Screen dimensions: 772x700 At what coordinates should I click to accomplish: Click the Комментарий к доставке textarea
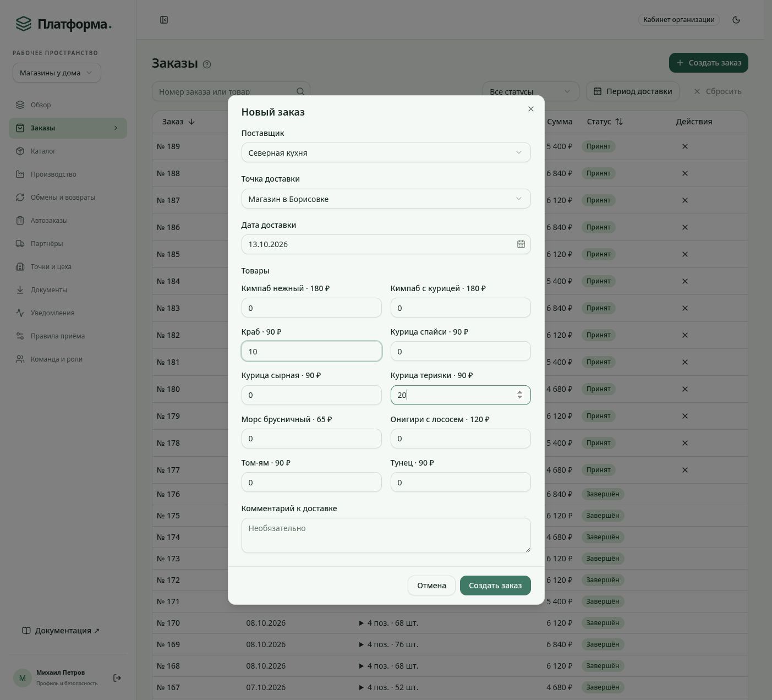click(386, 535)
